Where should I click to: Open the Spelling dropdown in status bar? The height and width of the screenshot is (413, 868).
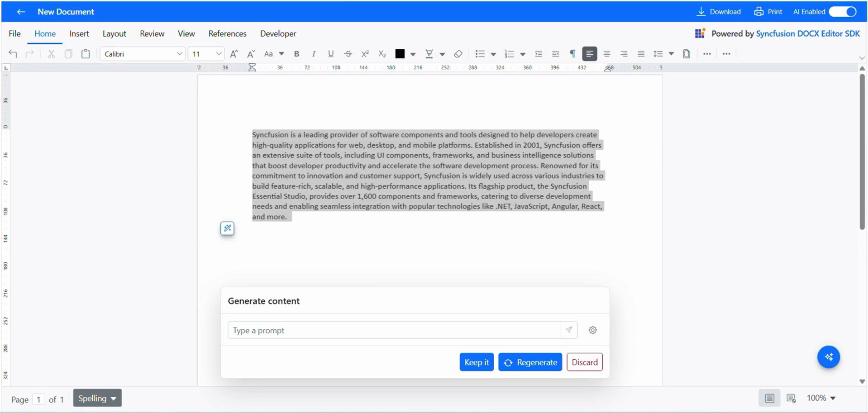tap(97, 398)
